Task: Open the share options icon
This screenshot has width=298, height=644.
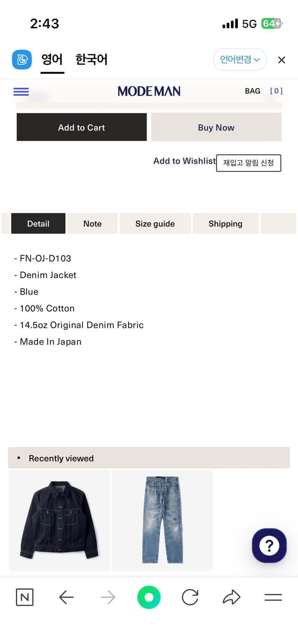Action: coord(231,597)
